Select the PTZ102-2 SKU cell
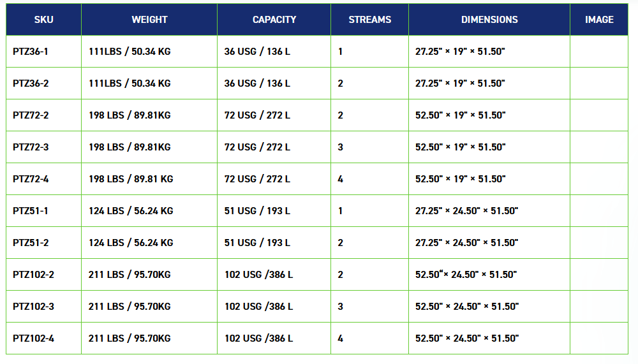638x364 pixels. tap(33, 275)
